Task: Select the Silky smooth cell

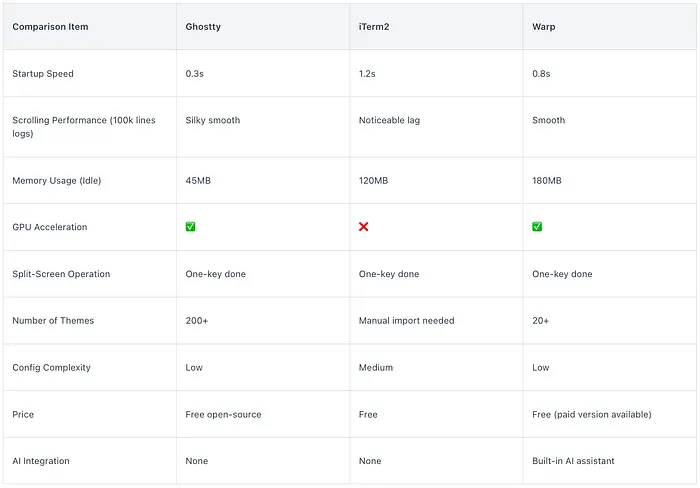Action: coord(213,120)
